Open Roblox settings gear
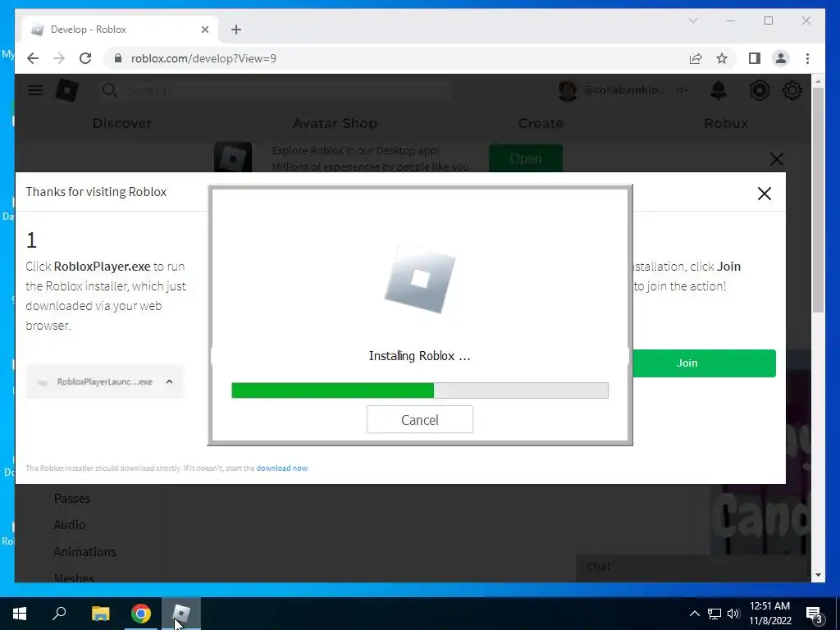This screenshot has height=630, width=840. coord(792,90)
